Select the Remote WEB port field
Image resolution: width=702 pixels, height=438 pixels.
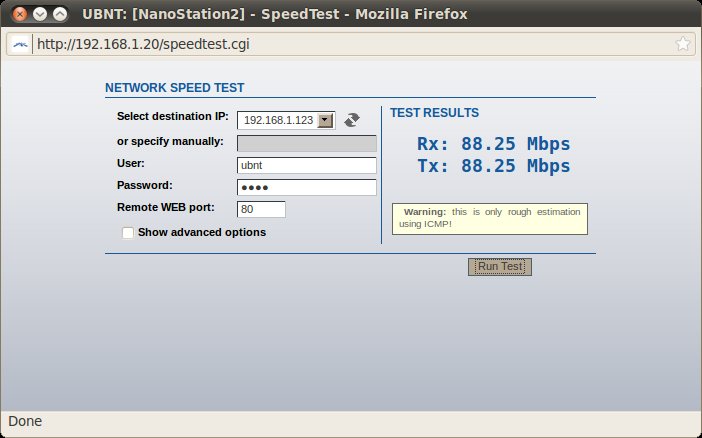[x=261, y=209]
